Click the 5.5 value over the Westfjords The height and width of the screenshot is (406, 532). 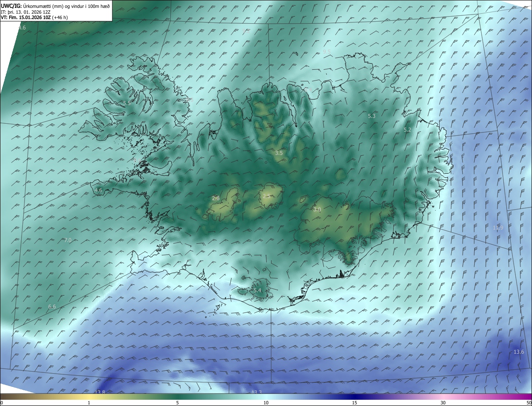pos(127,103)
